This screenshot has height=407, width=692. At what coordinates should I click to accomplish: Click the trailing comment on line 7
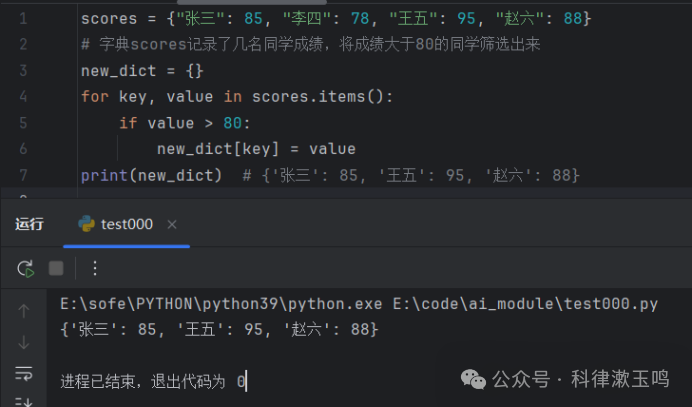[x=411, y=176]
